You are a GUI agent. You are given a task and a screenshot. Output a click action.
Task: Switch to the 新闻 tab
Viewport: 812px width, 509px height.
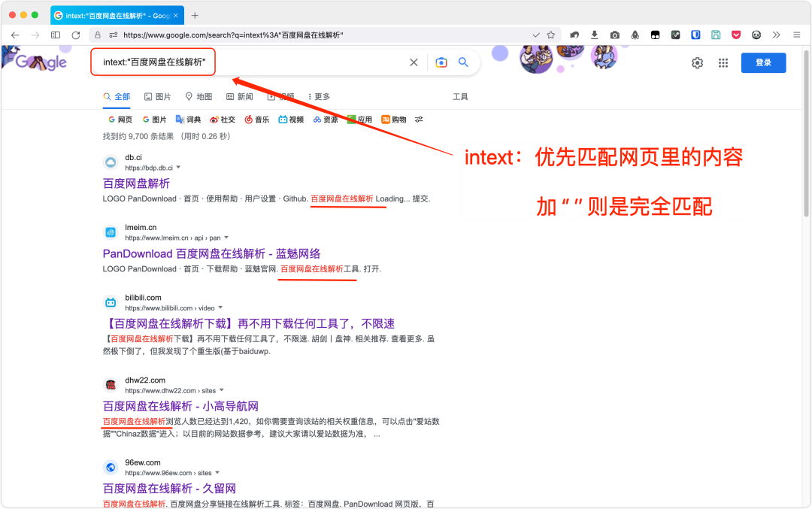240,97
